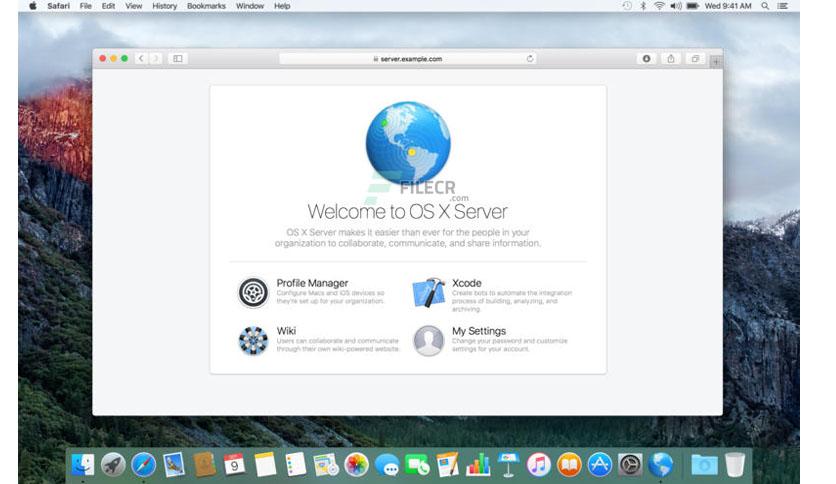Viewport: 836px width, 484px height.
Task: Open the Wiki wheel icon
Action: pos(253,340)
